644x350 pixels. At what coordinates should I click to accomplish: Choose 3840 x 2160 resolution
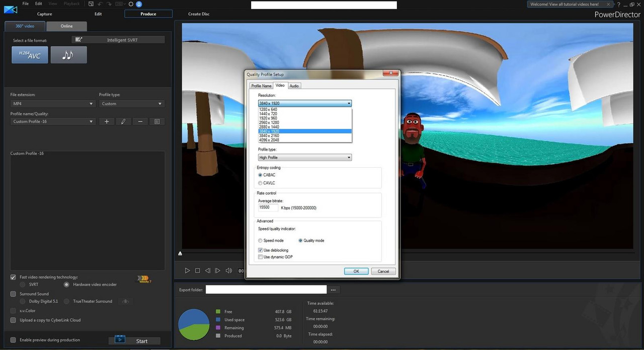tap(304, 135)
